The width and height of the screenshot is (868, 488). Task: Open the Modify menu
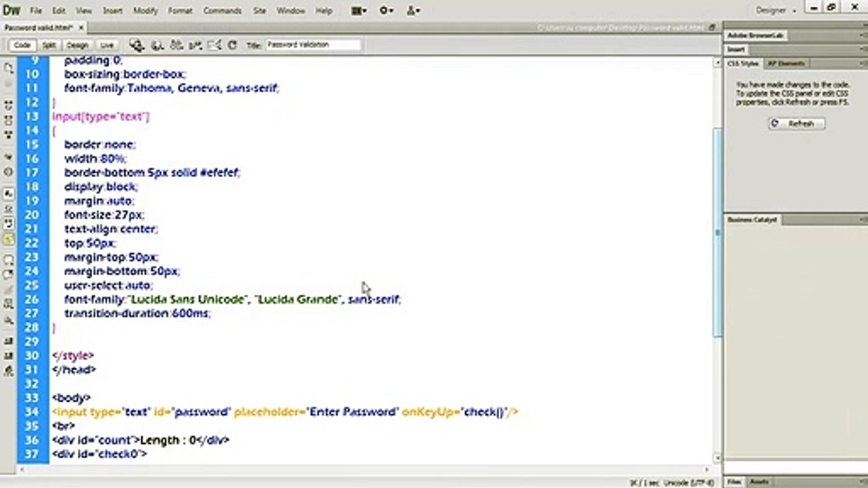(145, 11)
